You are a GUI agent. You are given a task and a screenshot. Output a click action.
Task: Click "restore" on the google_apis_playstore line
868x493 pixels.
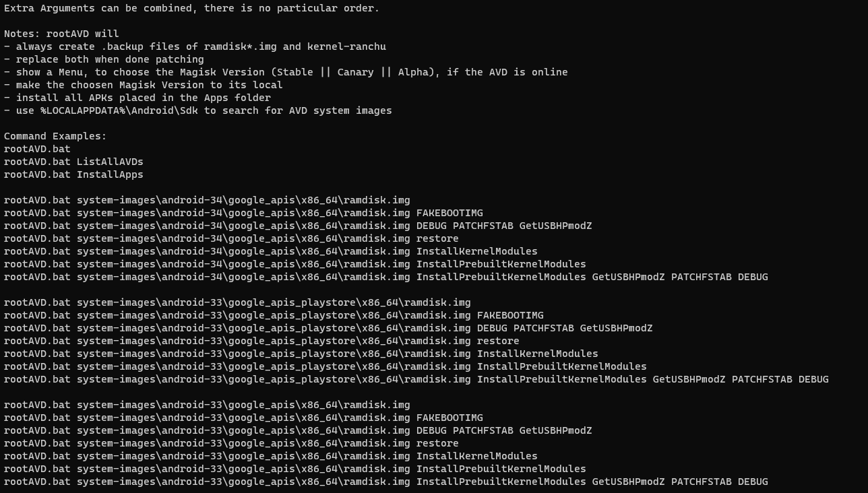[x=498, y=341]
